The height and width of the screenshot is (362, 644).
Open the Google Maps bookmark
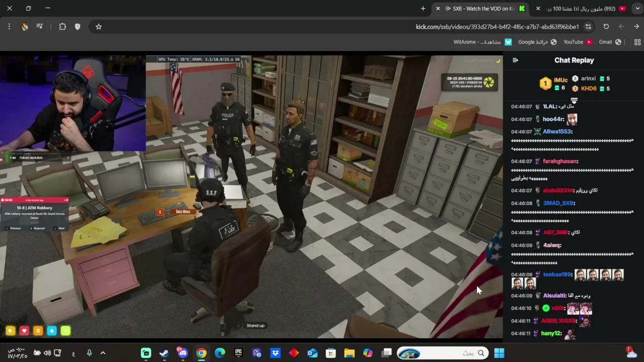537,42
